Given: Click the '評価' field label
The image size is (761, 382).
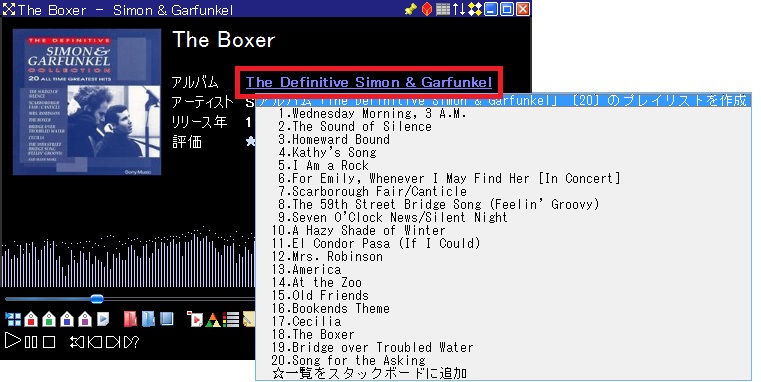Looking at the screenshot, I should [x=187, y=142].
